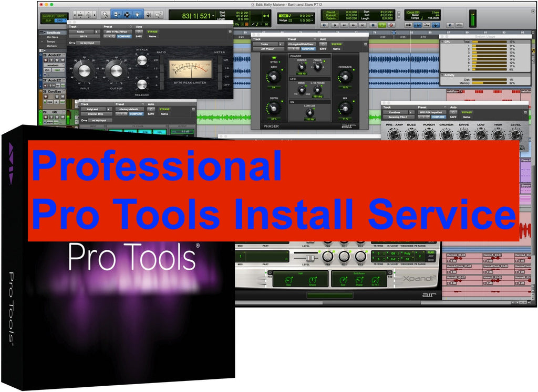Toggle SAFE on the Phaser plugin header
The image size is (538, 392).
323,49
